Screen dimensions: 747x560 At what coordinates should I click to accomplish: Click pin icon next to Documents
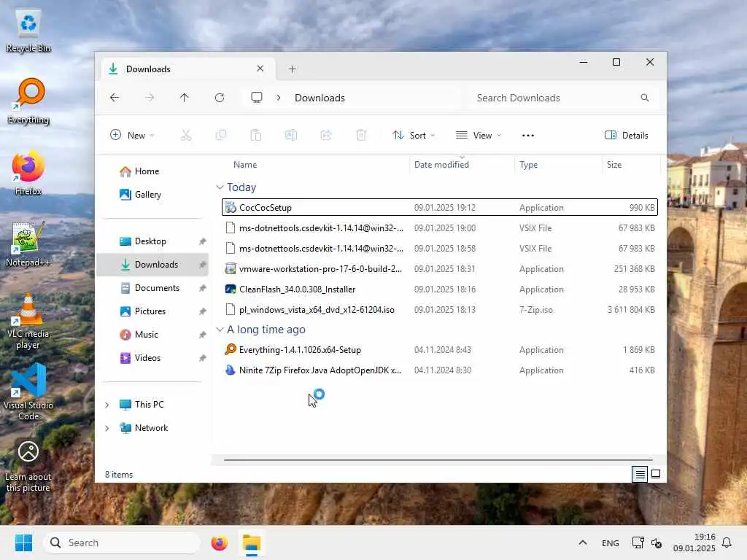tap(203, 288)
